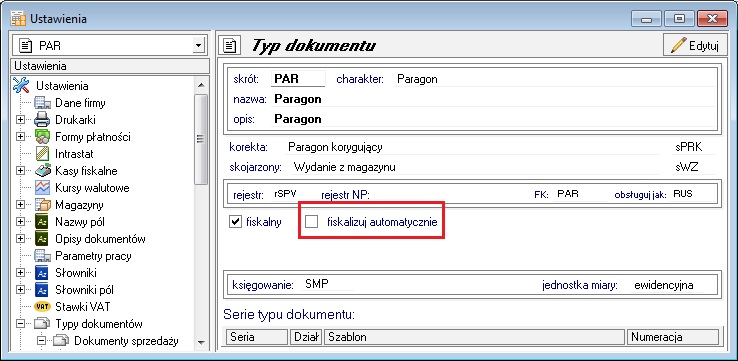Click the korekta value Paragon korygujący
738x361 pixels.
click(335, 147)
